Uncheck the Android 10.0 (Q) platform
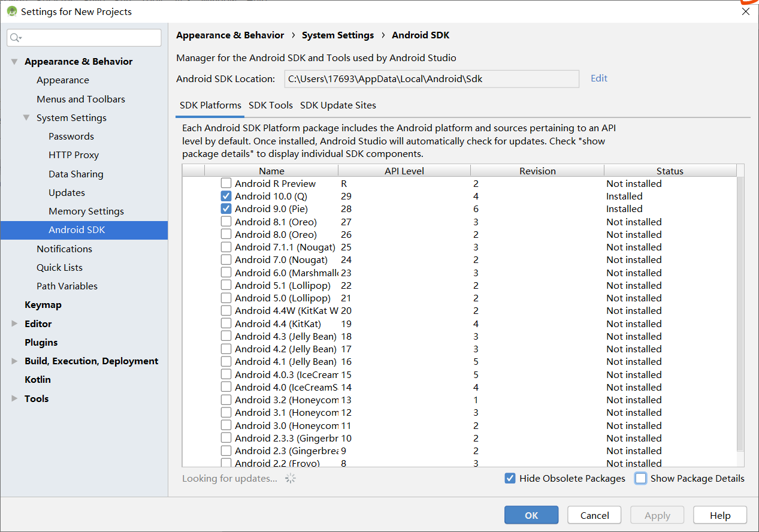Screen dimensions: 759x532 click(x=226, y=196)
